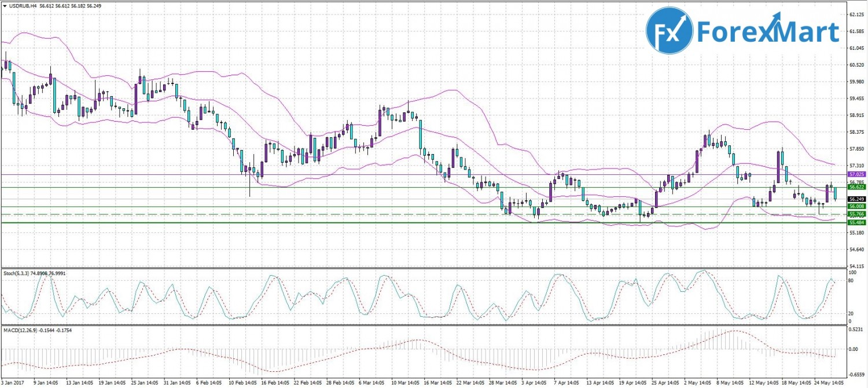The width and height of the screenshot is (868, 388).
Task: Click the 54.115 label on price scale
Action: coord(856,266)
